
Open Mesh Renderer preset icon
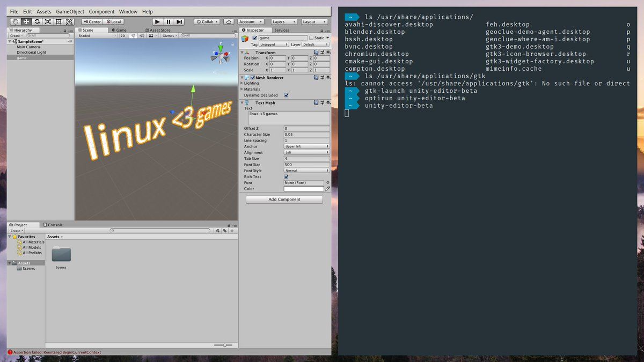(321, 78)
